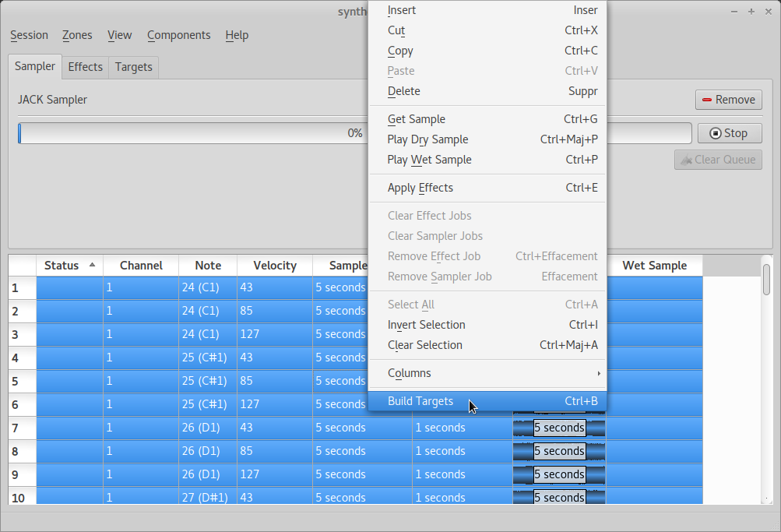Minimize the window
781x532 pixels.
point(734,12)
